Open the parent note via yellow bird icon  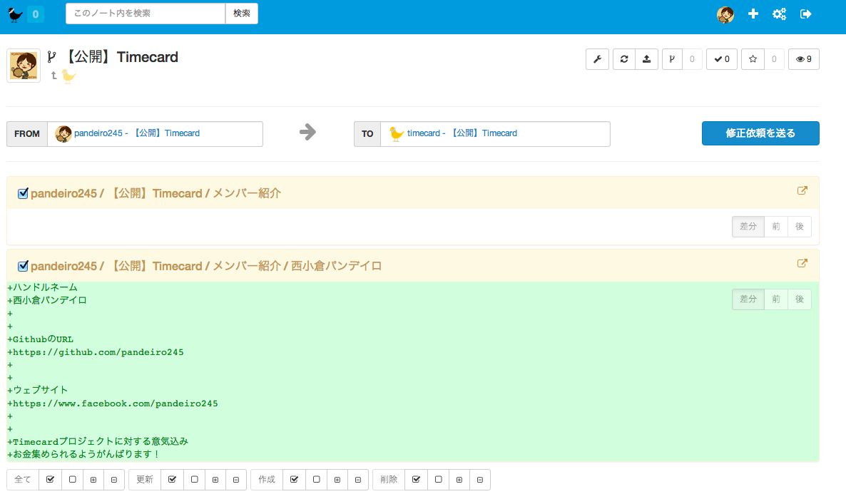(68, 76)
